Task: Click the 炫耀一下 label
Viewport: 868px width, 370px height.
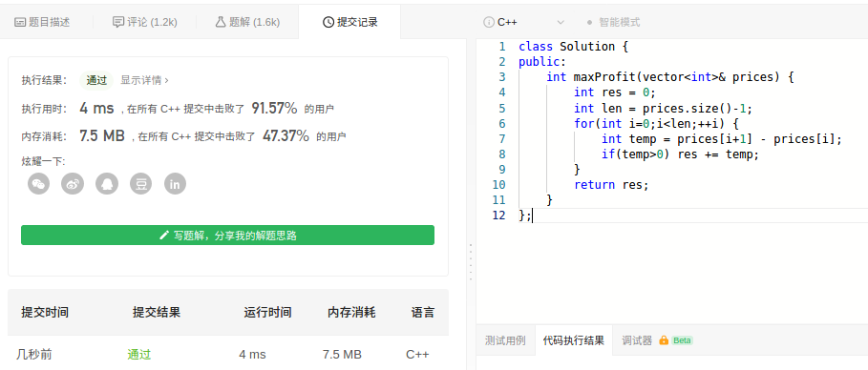Action: (43, 161)
